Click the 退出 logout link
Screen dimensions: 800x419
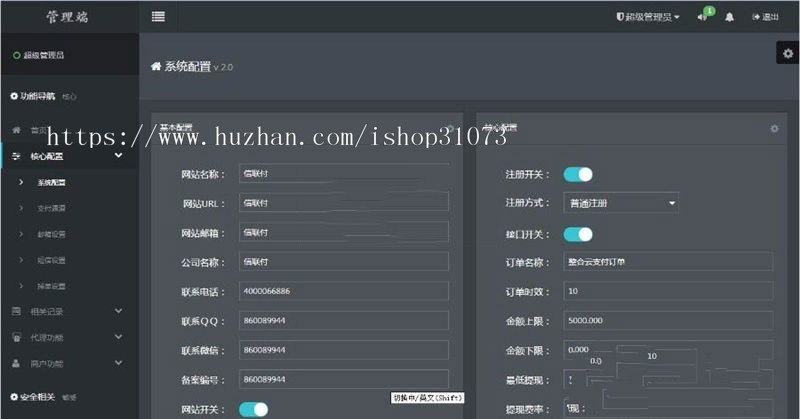pyautogui.click(x=765, y=17)
